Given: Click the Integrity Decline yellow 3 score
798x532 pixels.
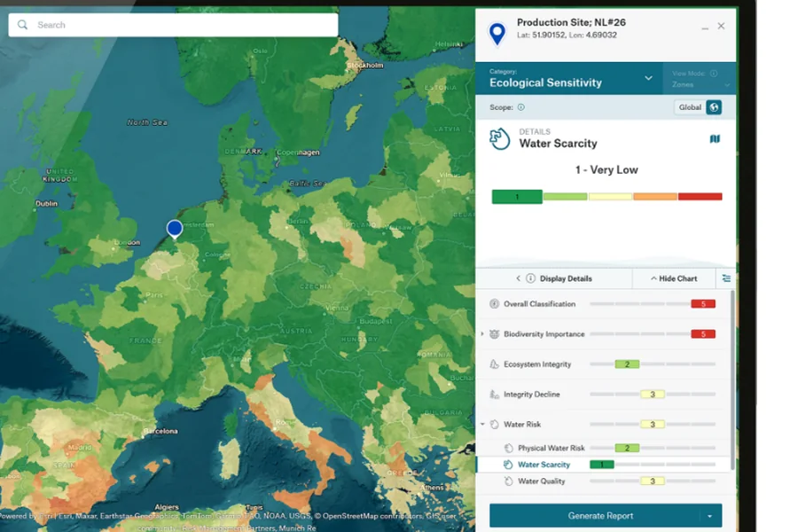Looking at the screenshot, I should [653, 394].
